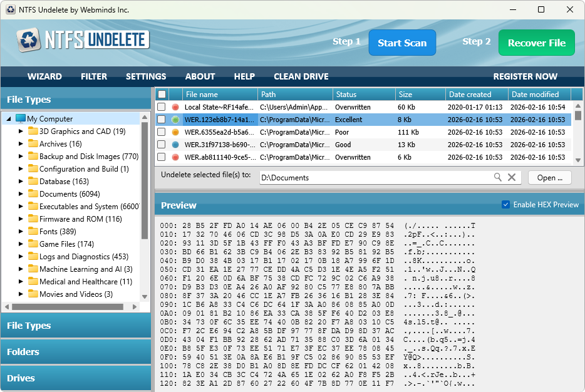
Task: Expand the Logs and Diagnostics node
Action: (x=21, y=256)
